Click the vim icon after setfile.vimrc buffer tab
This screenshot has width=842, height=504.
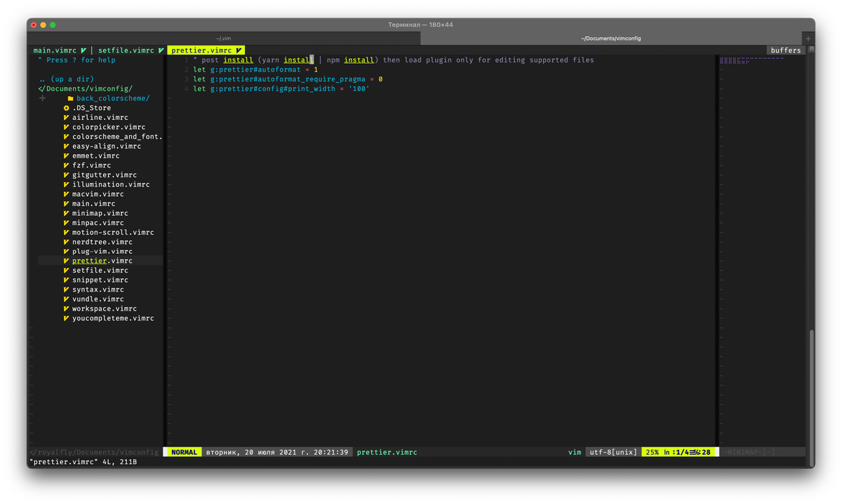point(161,50)
